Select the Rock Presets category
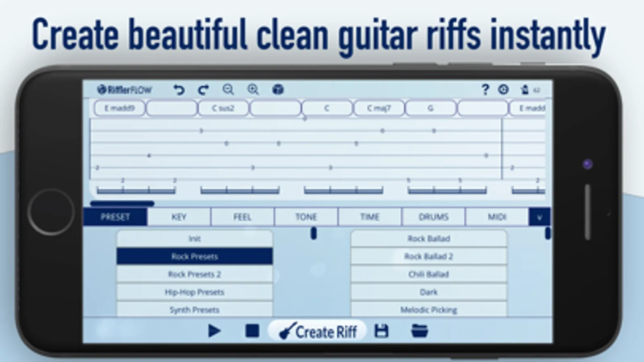 coord(195,256)
